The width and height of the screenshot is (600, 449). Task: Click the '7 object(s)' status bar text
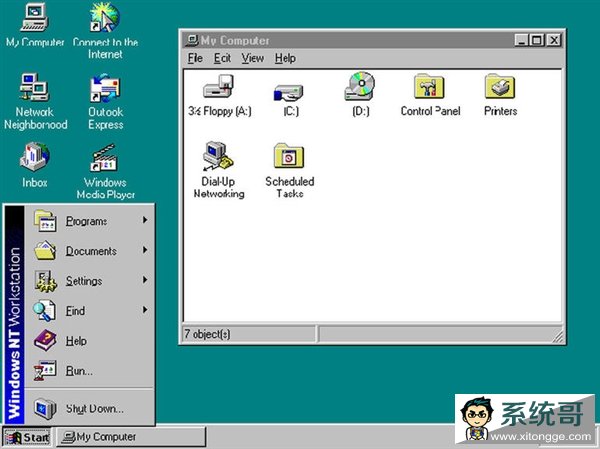tap(207, 334)
